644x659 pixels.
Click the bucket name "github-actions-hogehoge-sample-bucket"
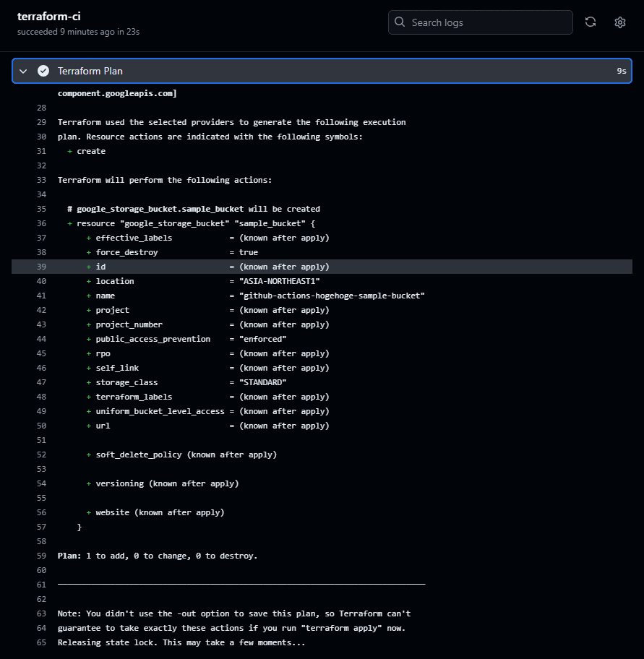(332, 296)
